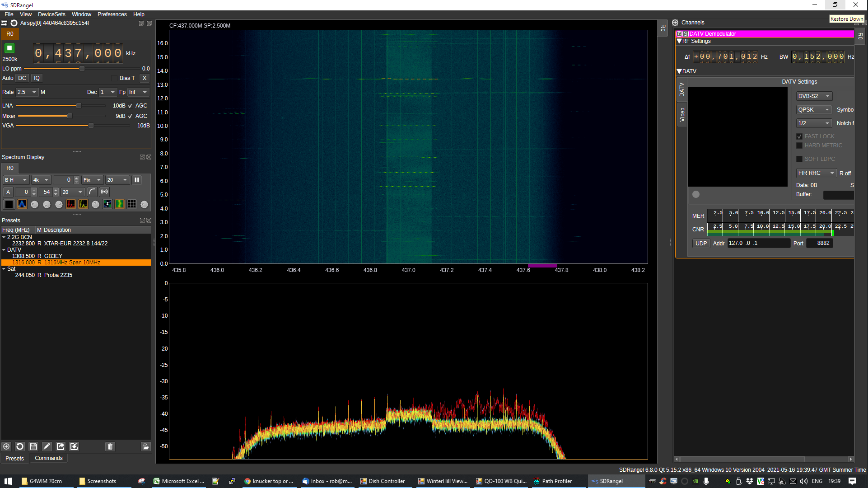Open the View menu

coord(25,14)
